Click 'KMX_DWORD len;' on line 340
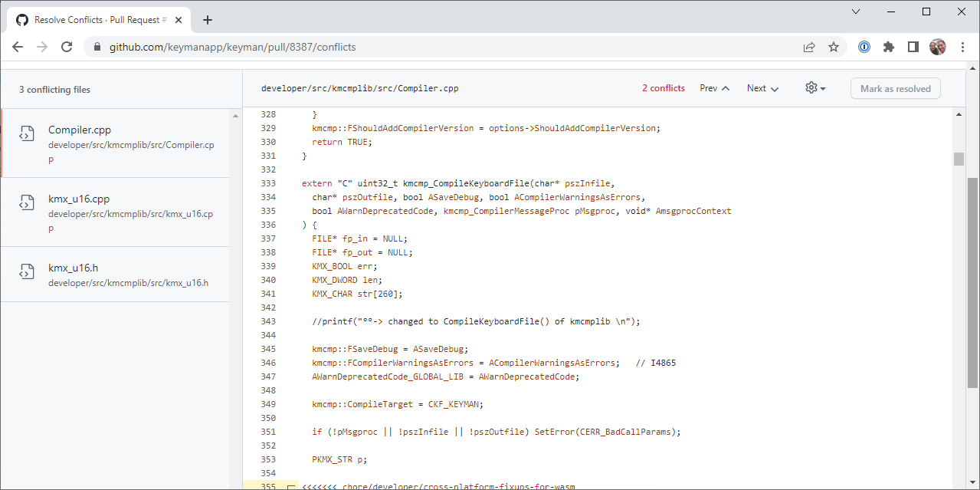The height and width of the screenshot is (490, 980). pos(347,280)
